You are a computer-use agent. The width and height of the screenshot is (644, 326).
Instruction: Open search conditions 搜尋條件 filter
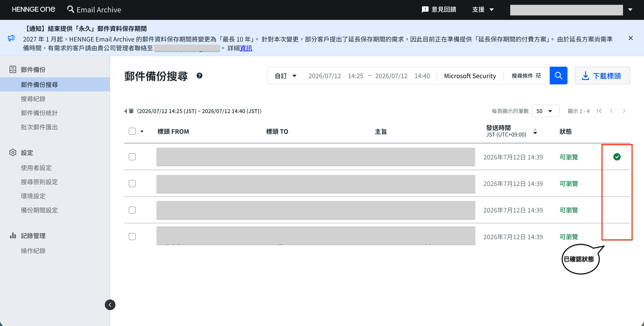click(x=526, y=75)
